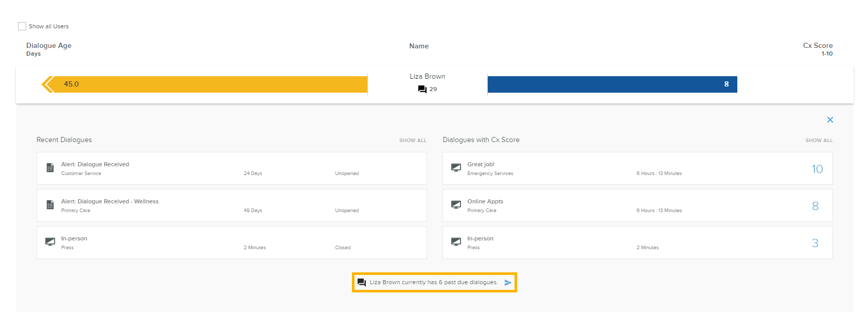Image resolution: width=868 pixels, height=312 pixels.
Task: Sort by the Dialogue Age column header
Action: click(49, 46)
